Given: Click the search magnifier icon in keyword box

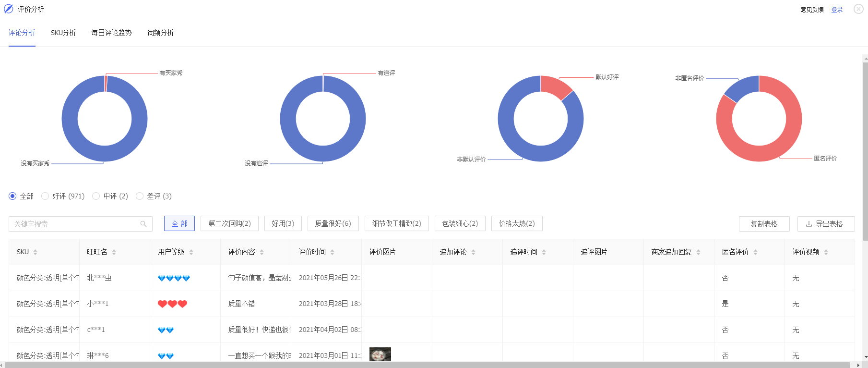Looking at the screenshot, I should pos(143,224).
